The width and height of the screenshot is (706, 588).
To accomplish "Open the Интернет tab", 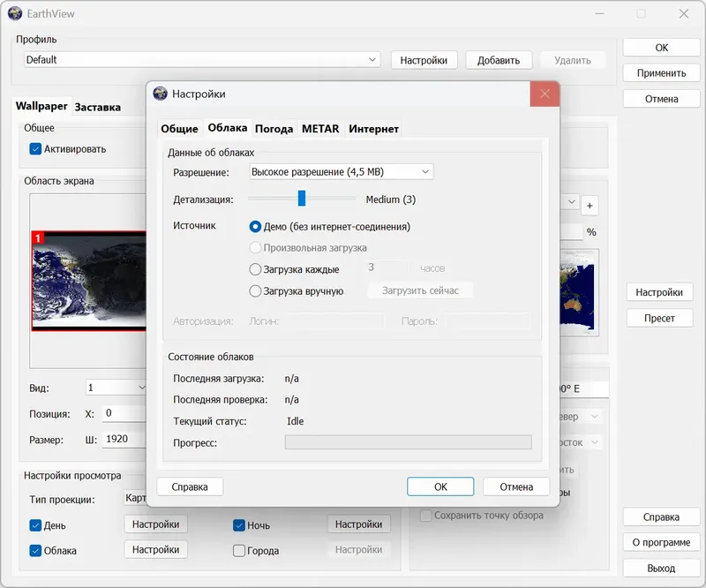I will pos(373,129).
